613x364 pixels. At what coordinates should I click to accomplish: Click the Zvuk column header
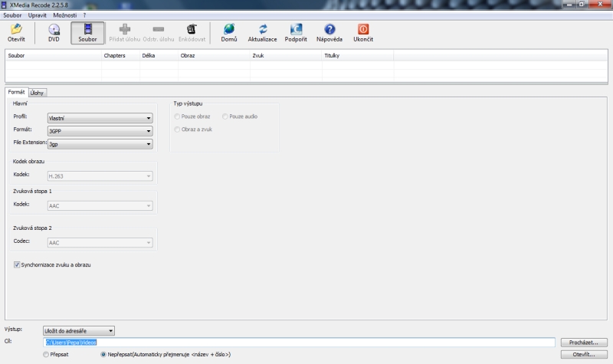[286, 55]
